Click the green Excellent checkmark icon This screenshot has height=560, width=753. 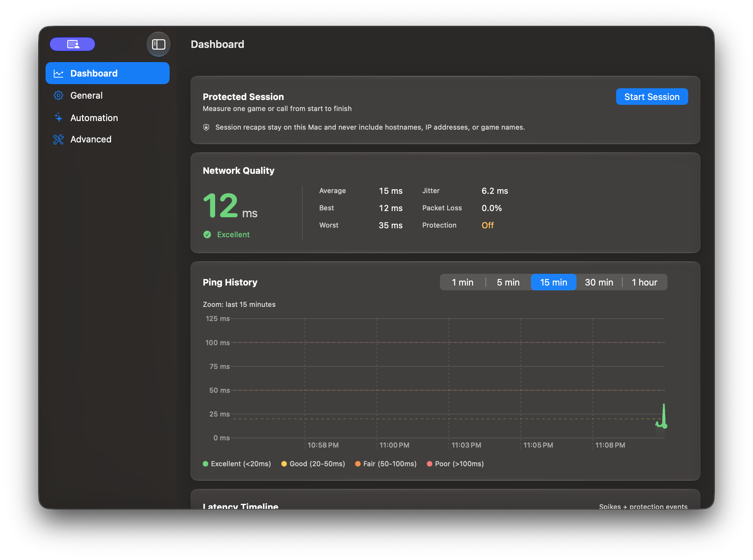tap(207, 234)
